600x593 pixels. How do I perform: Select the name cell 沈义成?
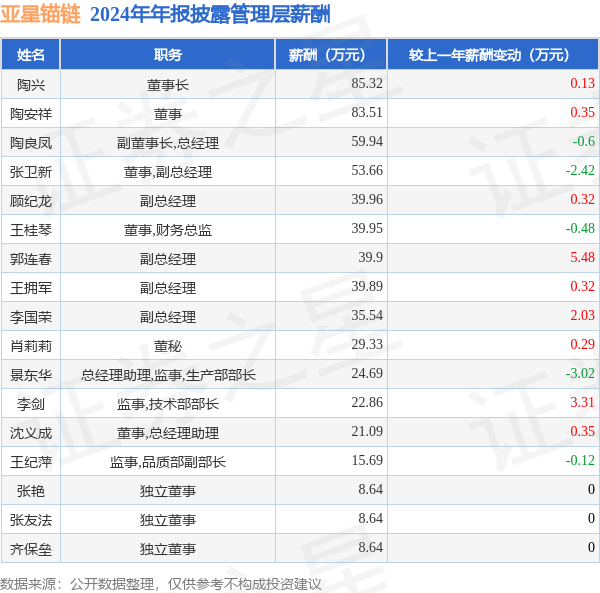[x=31, y=433]
